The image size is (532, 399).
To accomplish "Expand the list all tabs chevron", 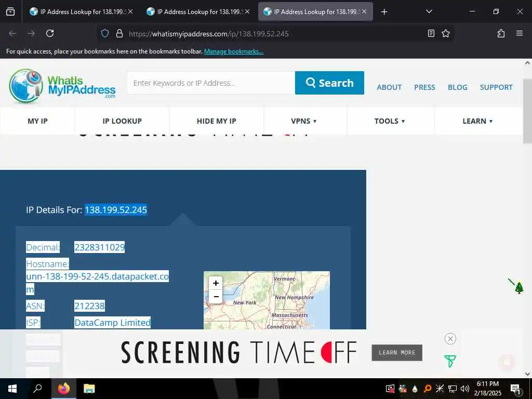I will coord(429,11).
